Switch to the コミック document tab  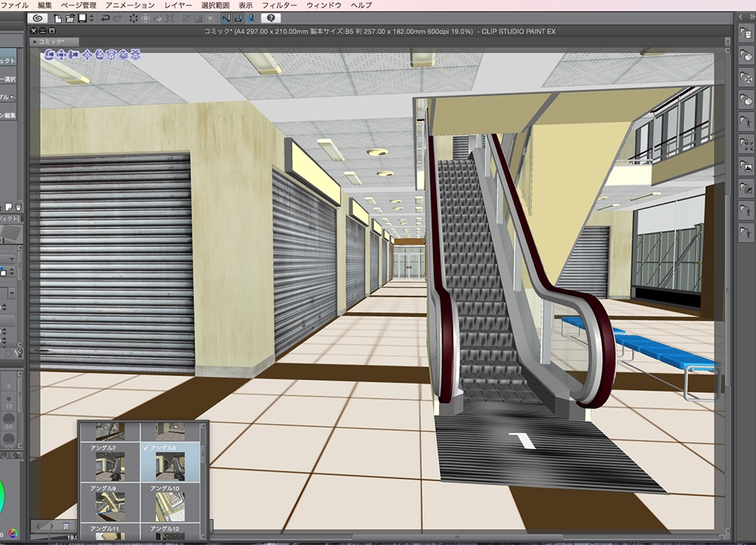click(49, 42)
